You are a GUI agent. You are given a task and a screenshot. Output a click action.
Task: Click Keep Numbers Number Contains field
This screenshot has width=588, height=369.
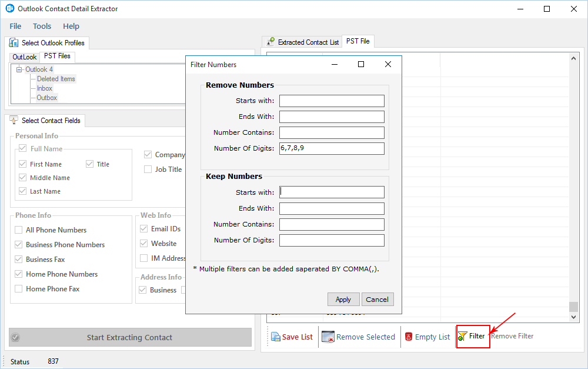[x=332, y=224]
